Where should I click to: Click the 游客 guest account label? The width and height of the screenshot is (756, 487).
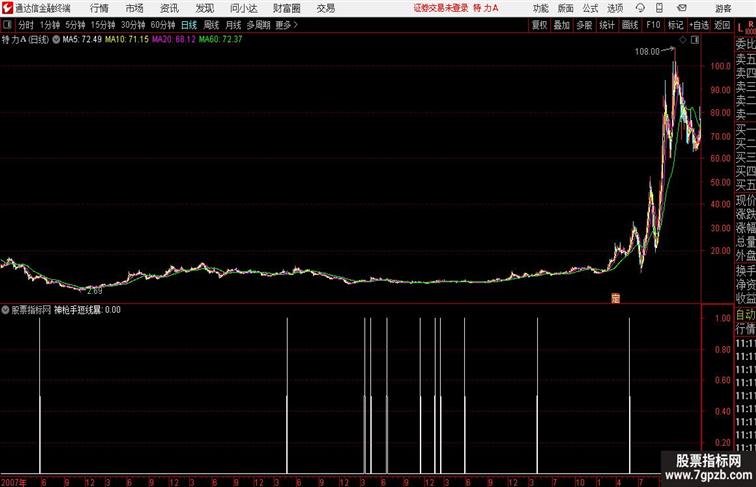[x=723, y=8]
